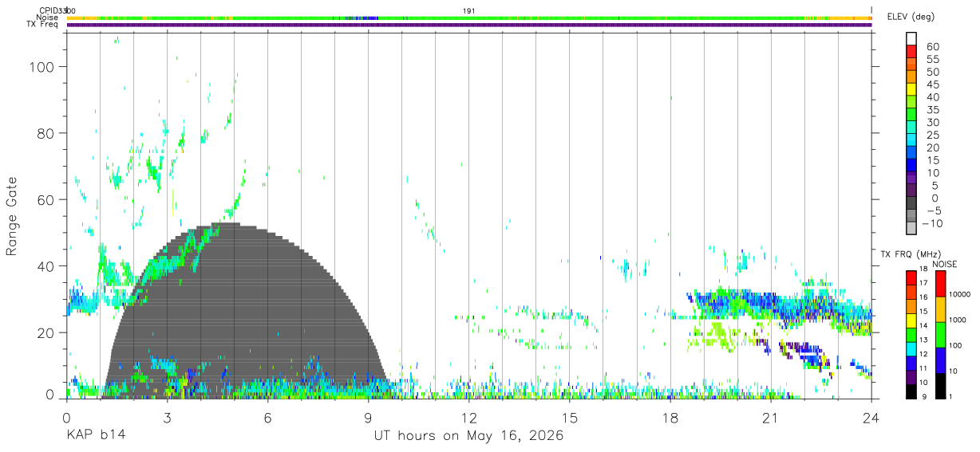Viewport: 980px width, 452px height.
Task: Select the '60' tick on the Range Gate axis
Action: coord(47,199)
